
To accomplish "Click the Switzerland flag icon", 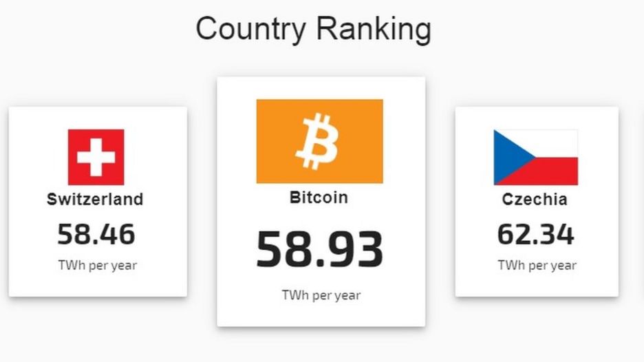I will 96,157.
